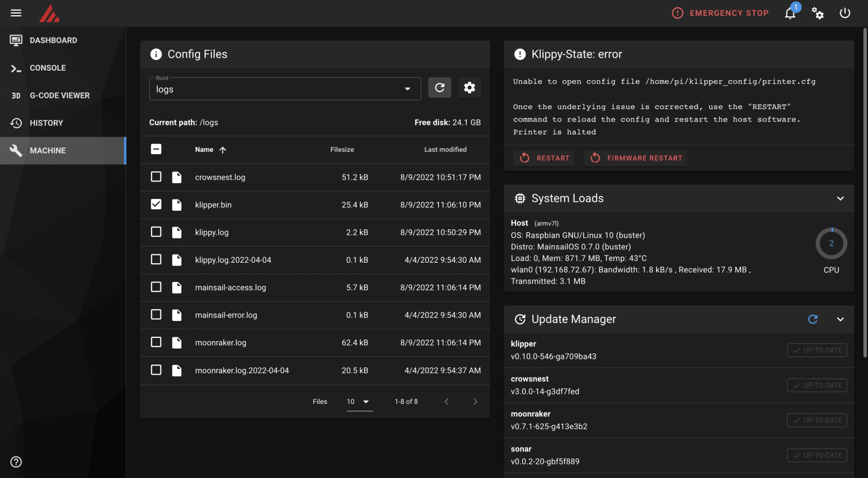The image size is (868, 478).
Task: Check the moonraker.log.2022-04-04 checkbox
Action: [x=157, y=370]
